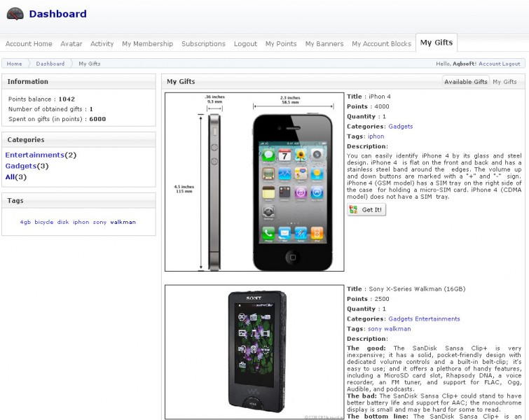Click the Get It! button
The width and height of the screenshot is (529, 420).
(366, 210)
